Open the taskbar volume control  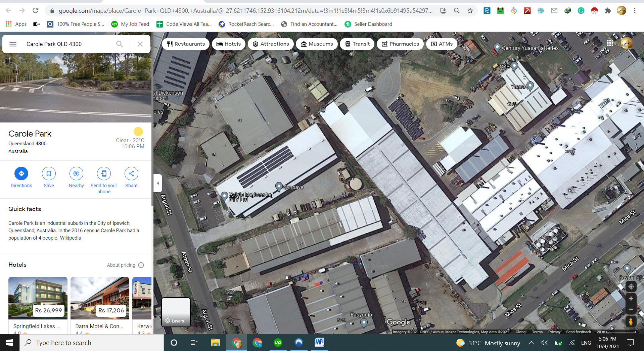[545, 343]
